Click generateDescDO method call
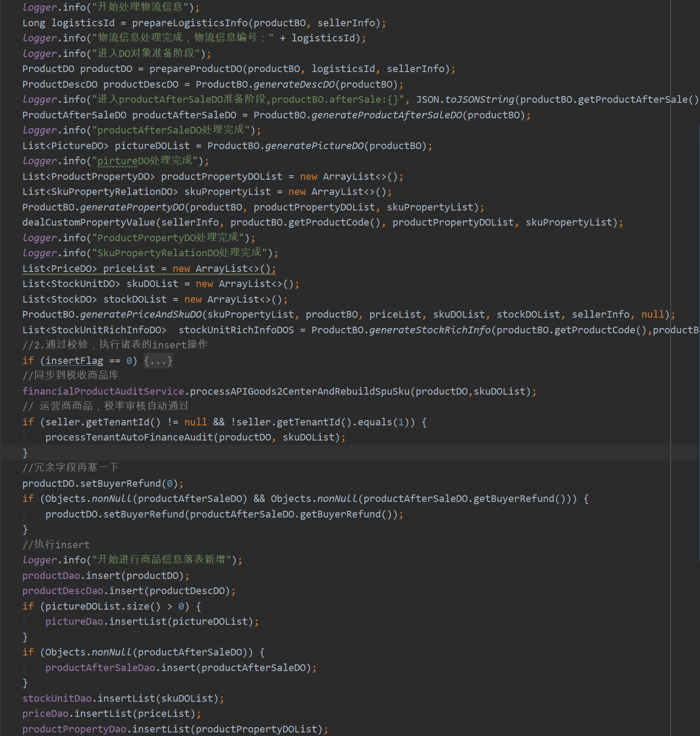The image size is (700, 736). click(x=294, y=85)
